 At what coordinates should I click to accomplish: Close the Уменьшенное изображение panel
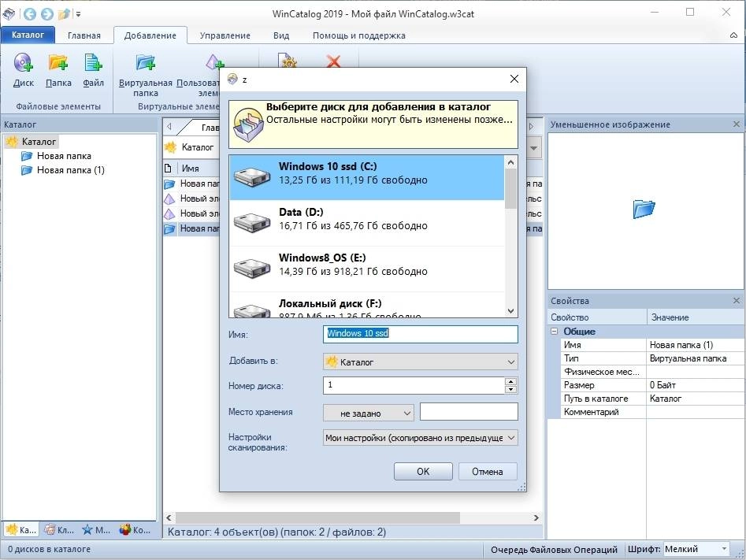point(736,124)
